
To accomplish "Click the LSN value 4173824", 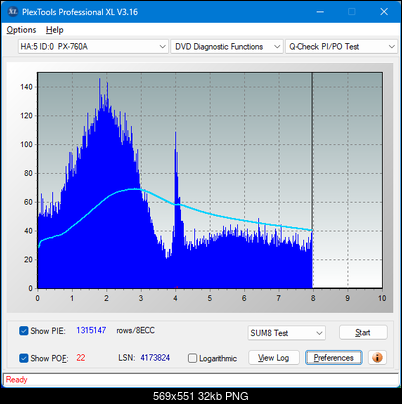I will point(155,358).
